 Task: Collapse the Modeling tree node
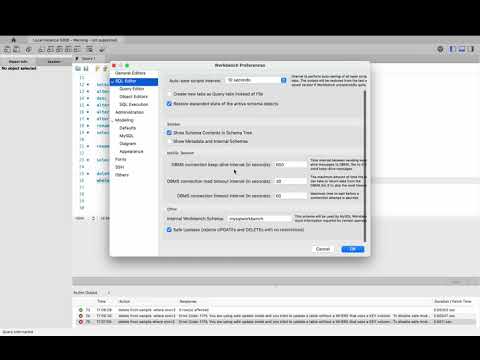(x=113, y=120)
